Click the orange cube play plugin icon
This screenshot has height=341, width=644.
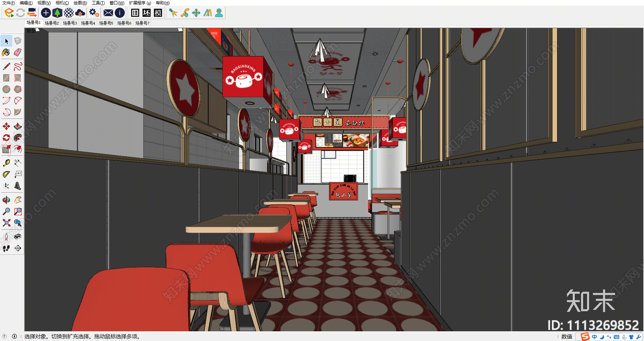click(9, 13)
